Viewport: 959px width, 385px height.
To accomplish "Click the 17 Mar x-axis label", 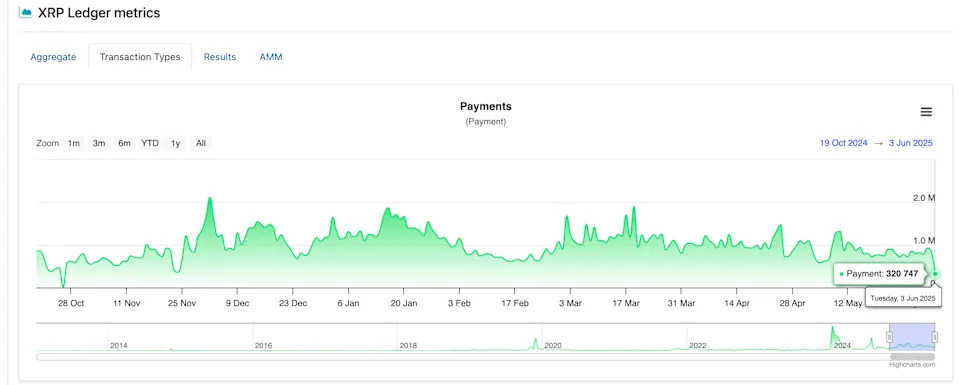I will click(x=626, y=303).
